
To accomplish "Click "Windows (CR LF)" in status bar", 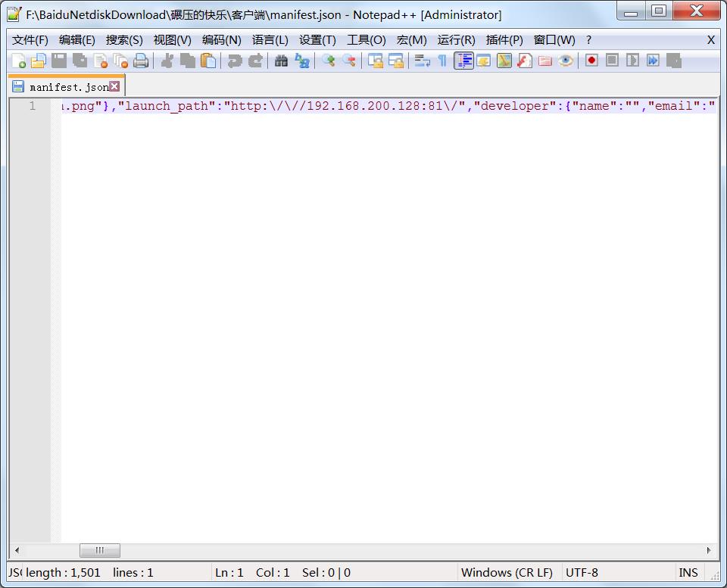I will 507,573.
